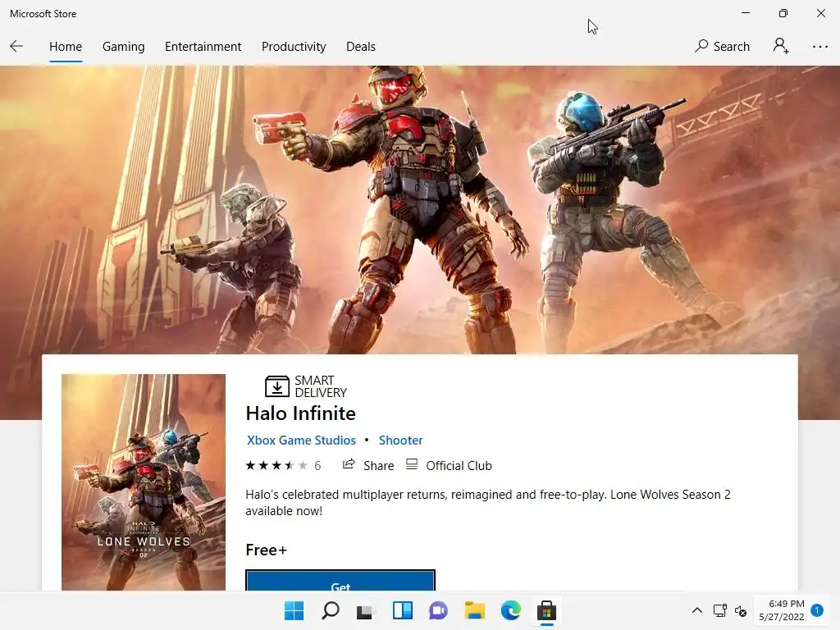Image resolution: width=840 pixels, height=630 pixels.
Task: View the Deals tab
Action: pos(361,47)
